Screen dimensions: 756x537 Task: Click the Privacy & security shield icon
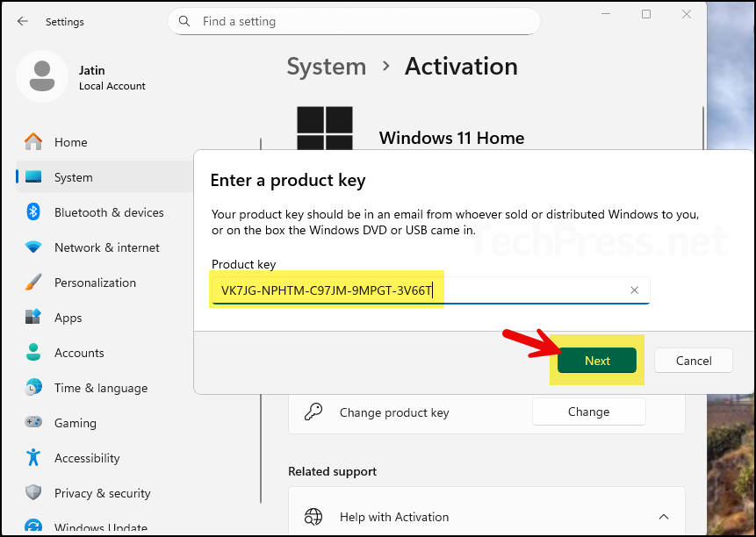point(33,492)
